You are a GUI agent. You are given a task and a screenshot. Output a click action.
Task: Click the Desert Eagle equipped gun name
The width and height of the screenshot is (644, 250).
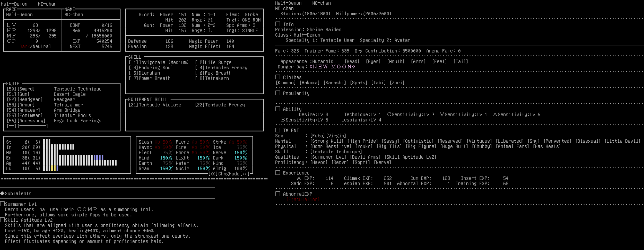[70, 94]
